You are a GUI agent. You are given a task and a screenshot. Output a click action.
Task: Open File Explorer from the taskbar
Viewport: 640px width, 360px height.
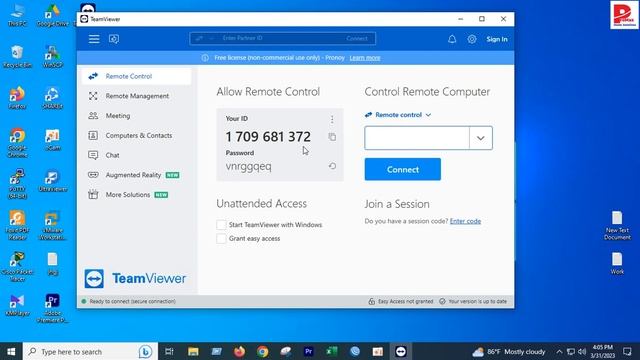193,351
